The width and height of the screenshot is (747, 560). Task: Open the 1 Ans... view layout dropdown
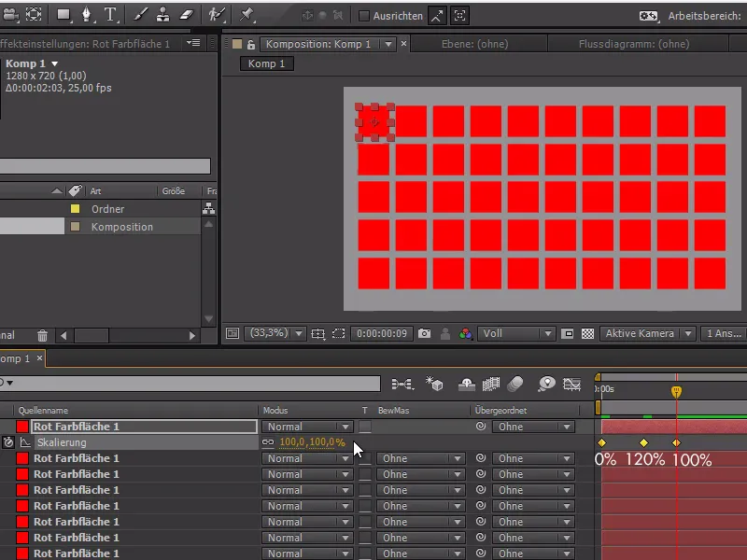click(724, 333)
